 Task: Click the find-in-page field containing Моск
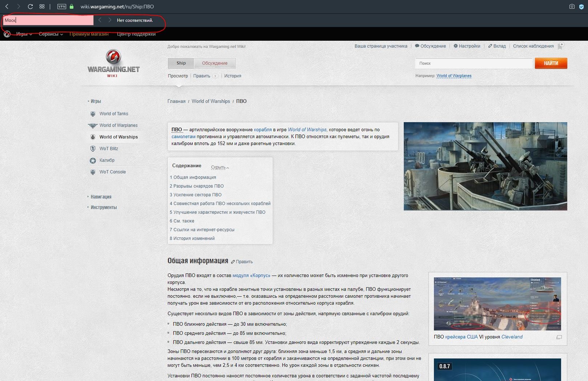48,20
